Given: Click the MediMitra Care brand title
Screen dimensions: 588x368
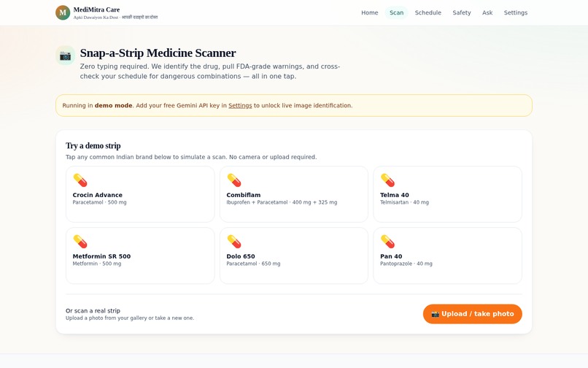Looking at the screenshot, I should [96, 9].
